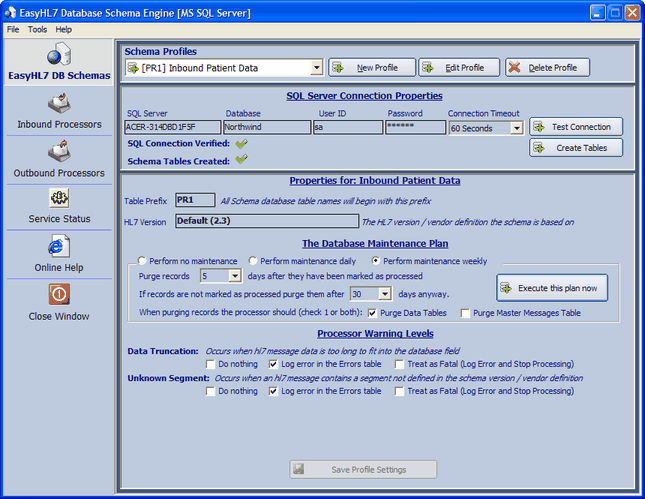Open the File menu
Image resolution: width=645 pixels, height=499 pixels.
(x=13, y=29)
